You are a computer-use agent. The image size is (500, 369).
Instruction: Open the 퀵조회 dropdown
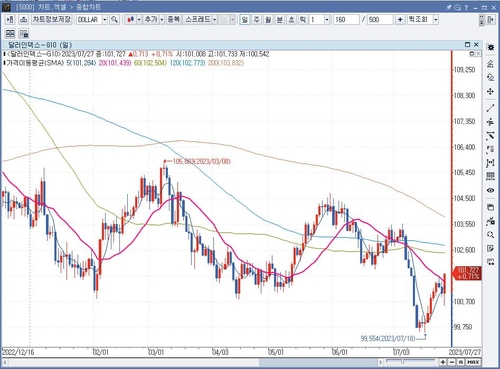click(436, 20)
